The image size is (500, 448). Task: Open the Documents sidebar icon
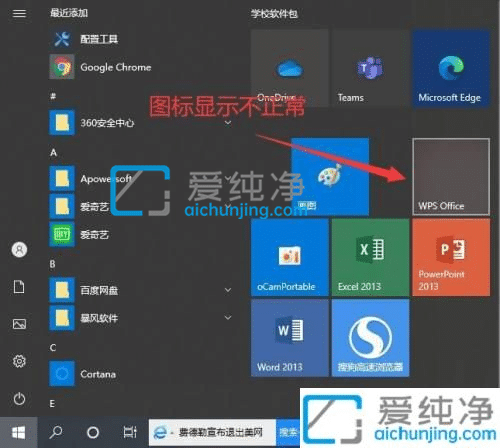[x=19, y=287]
